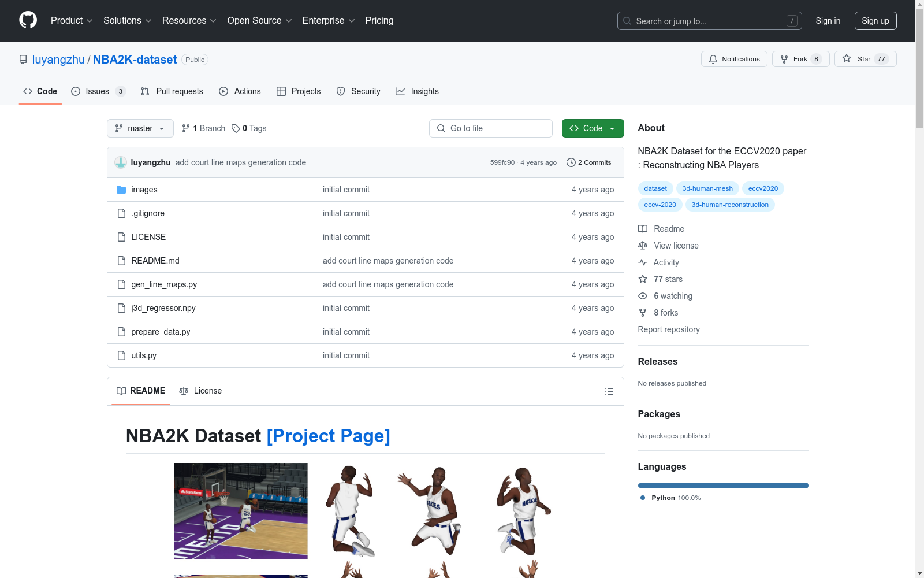Image resolution: width=924 pixels, height=578 pixels.
Task: Click the Python language bar
Action: (723, 486)
